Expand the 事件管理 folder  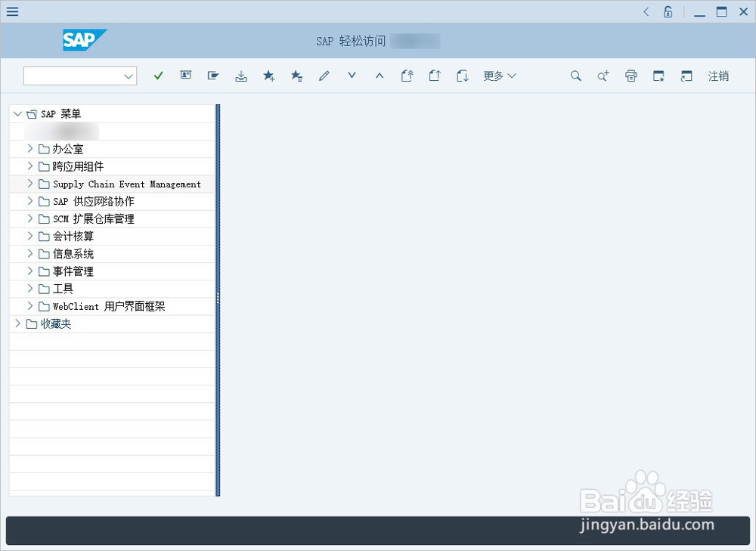coord(30,271)
